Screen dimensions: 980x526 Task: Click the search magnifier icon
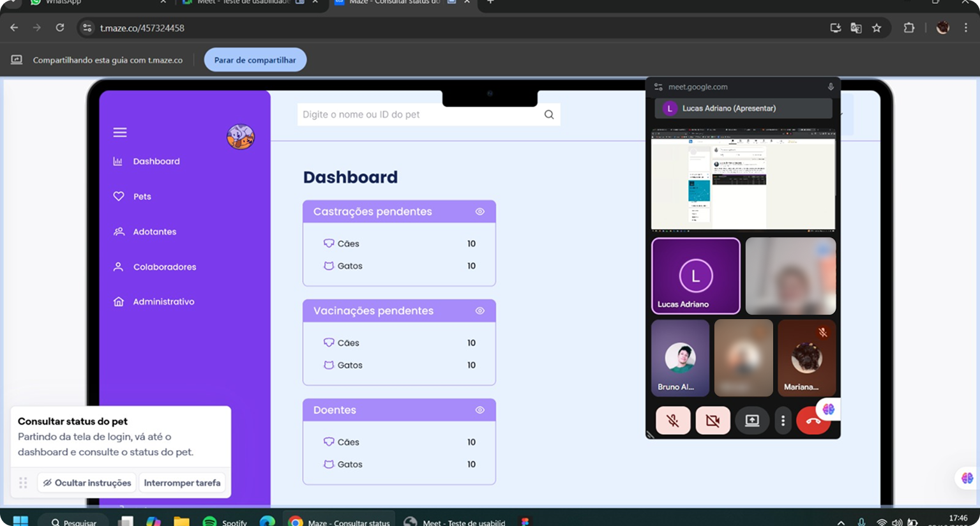(x=548, y=114)
